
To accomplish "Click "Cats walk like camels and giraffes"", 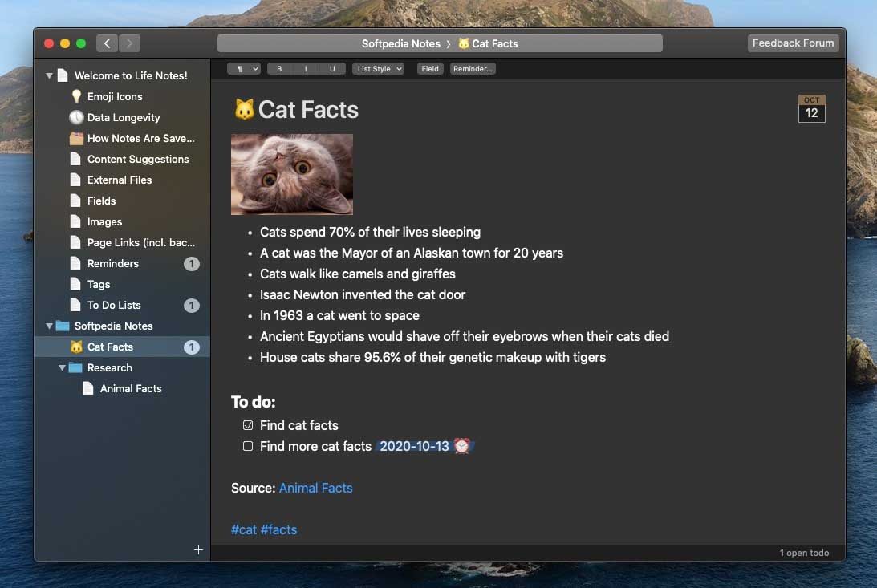I will [357, 274].
